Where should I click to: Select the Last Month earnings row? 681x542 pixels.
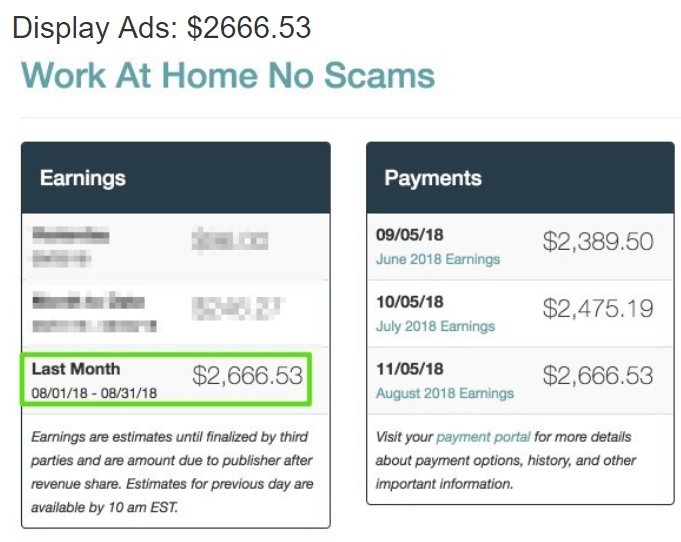click(x=166, y=379)
